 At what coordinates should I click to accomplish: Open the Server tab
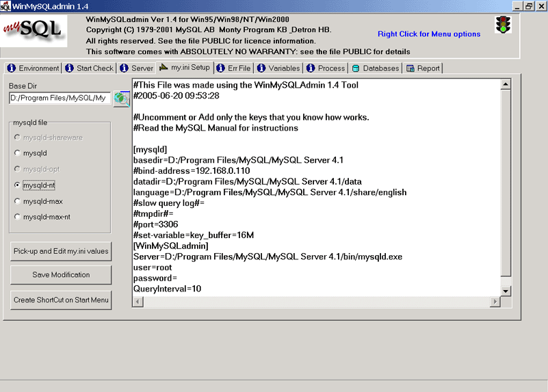(x=137, y=68)
